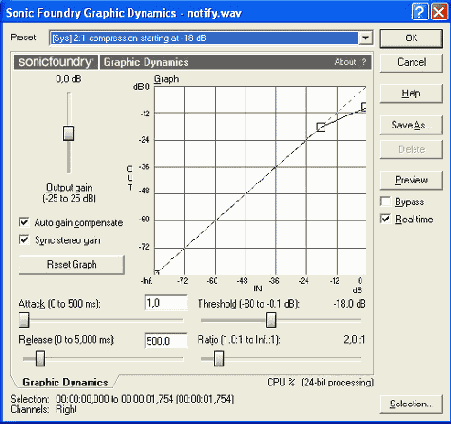Click the OK button
The width and height of the screenshot is (451, 424).
pyautogui.click(x=411, y=38)
